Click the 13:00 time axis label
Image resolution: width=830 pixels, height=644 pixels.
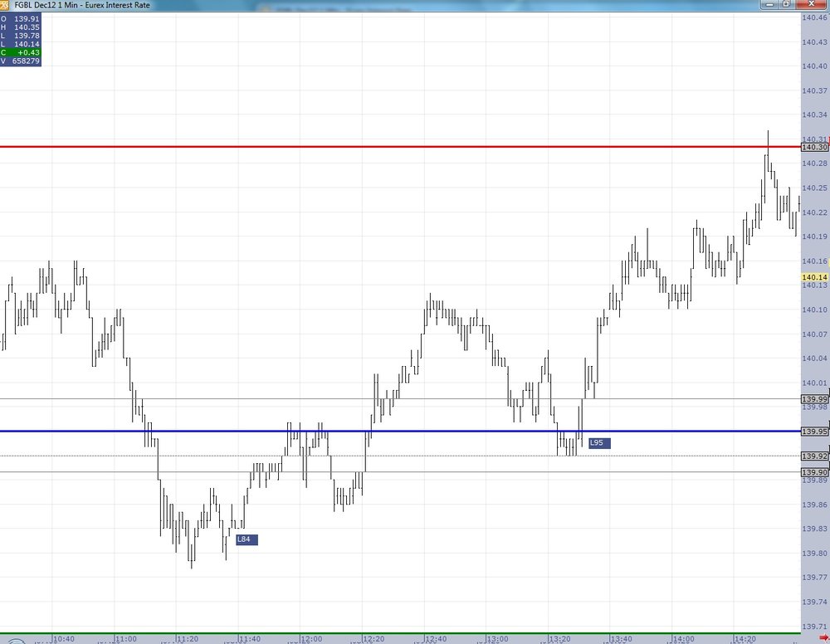pyautogui.click(x=497, y=639)
